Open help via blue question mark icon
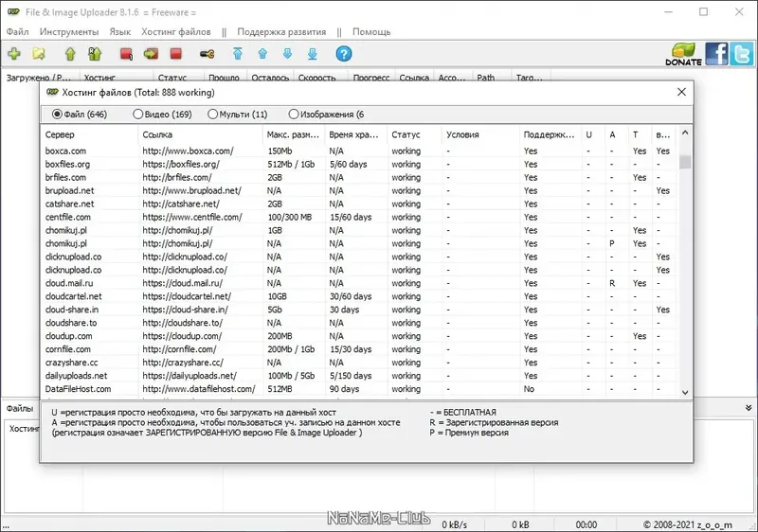This screenshot has width=758, height=532. pyautogui.click(x=344, y=54)
